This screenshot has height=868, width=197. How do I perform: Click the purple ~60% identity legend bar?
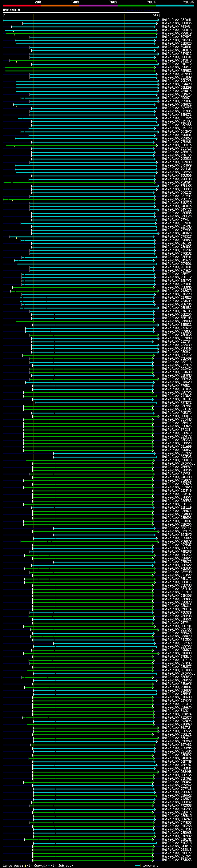click(x=98, y=6)
